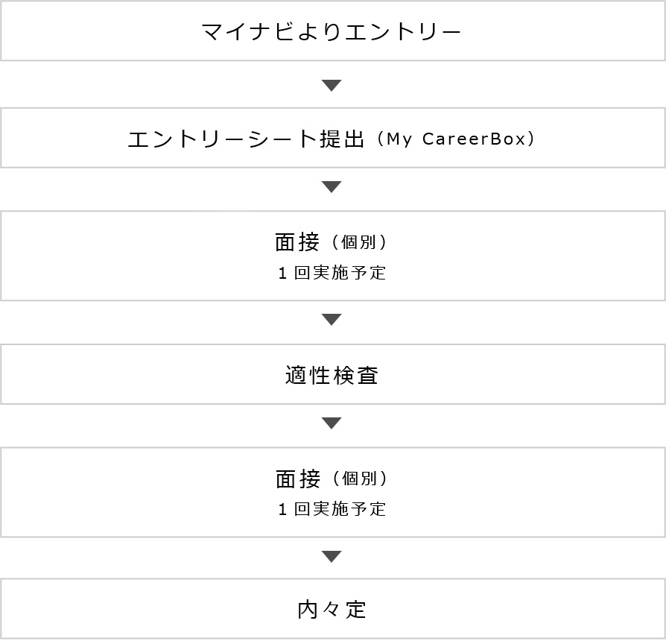666x644 pixels.
Task: Click the 提出 kanji in second box
Action: click(347, 139)
